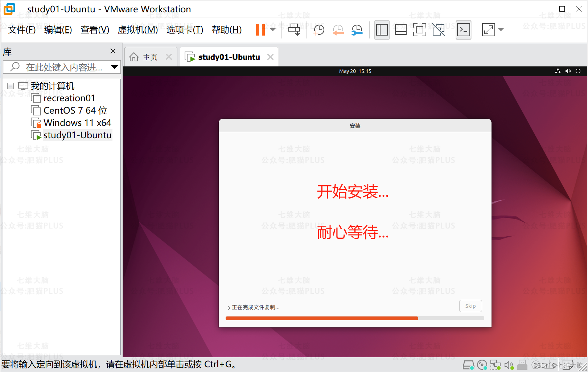Open the 虚拟机(M) menu
The image size is (588, 372).
point(138,30)
